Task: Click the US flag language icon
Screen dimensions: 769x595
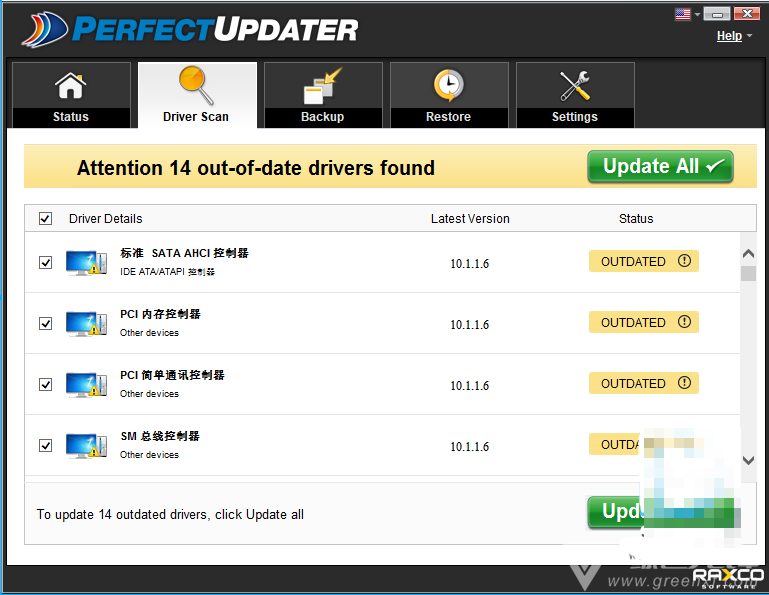Action: click(x=682, y=14)
